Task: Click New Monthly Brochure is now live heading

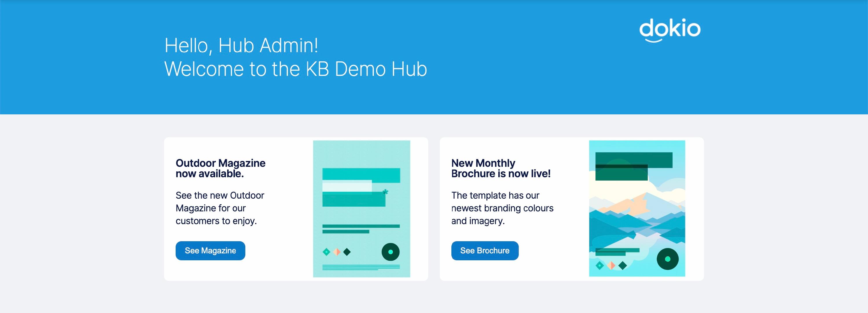Action: pyautogui.click(x=500, y=168)
